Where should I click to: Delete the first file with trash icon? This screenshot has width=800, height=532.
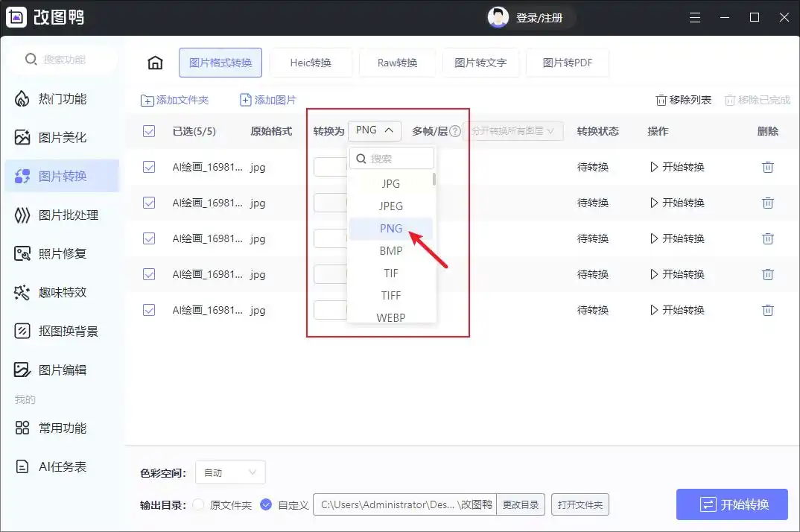[x=767, y=168]
